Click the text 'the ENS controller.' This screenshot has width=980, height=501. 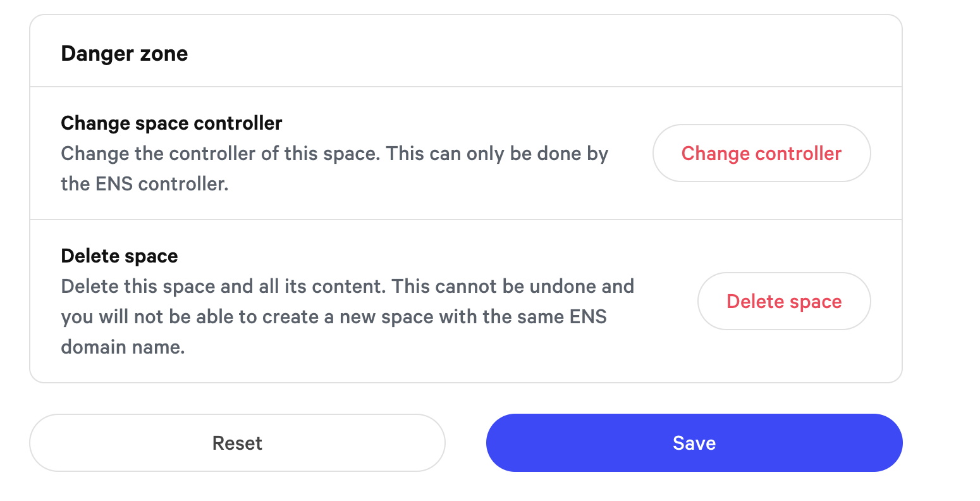pyautogui.click(x=145, y=184)
